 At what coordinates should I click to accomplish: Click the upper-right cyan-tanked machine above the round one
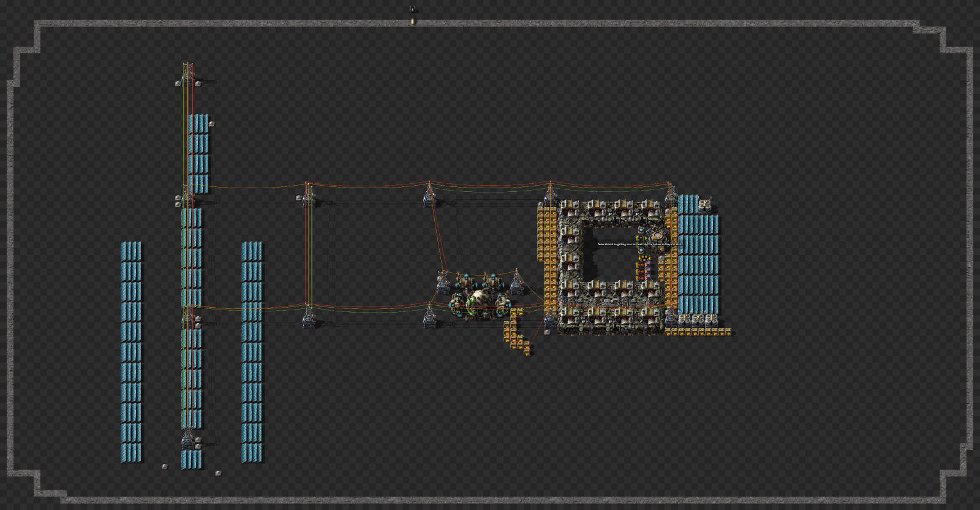[x=493, y=283]
